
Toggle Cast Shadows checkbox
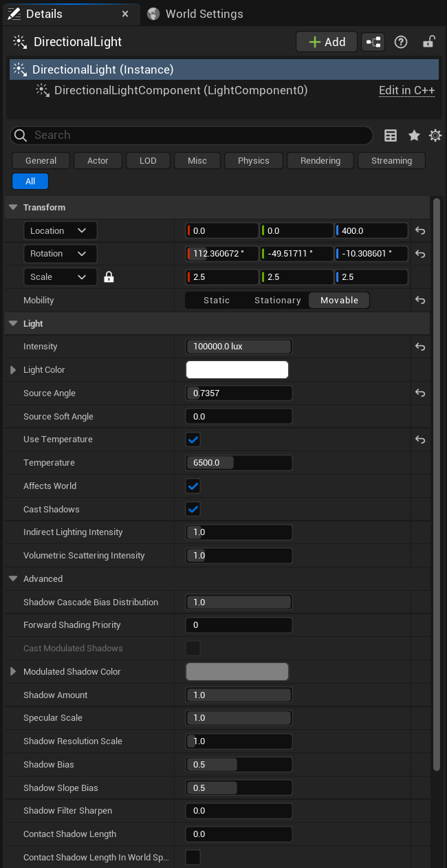[x=193, y=510]
